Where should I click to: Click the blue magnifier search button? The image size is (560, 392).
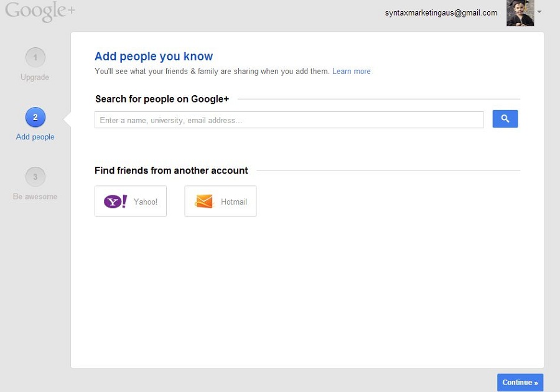coord(505,118)
